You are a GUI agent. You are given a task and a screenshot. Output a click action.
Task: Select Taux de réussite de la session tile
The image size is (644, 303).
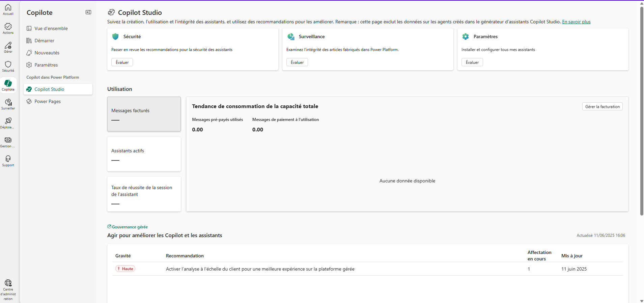pyautogui.click(x=144, y=194)
